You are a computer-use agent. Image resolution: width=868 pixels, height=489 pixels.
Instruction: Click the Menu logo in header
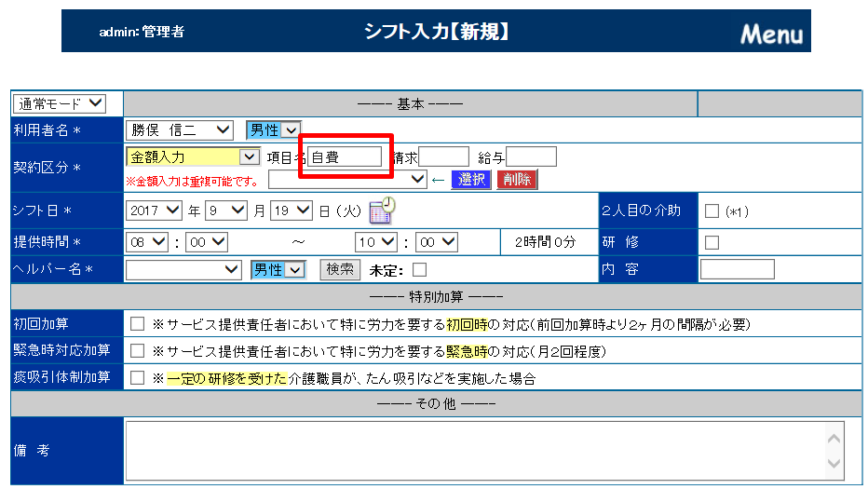tap(770, 34)
